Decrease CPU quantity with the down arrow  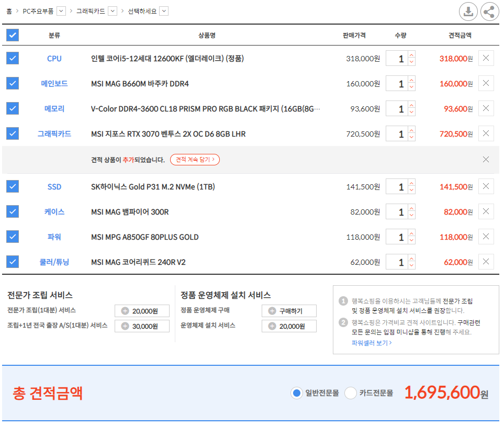tap(411, 62)
